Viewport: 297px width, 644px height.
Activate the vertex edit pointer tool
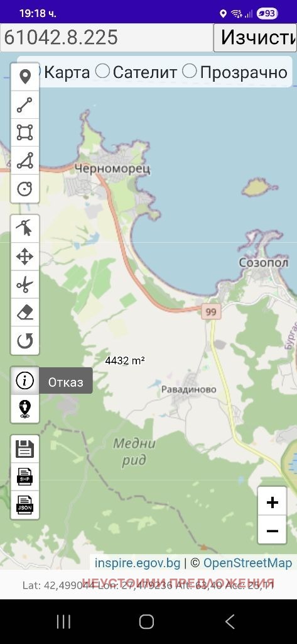click(x=25, y=229)
